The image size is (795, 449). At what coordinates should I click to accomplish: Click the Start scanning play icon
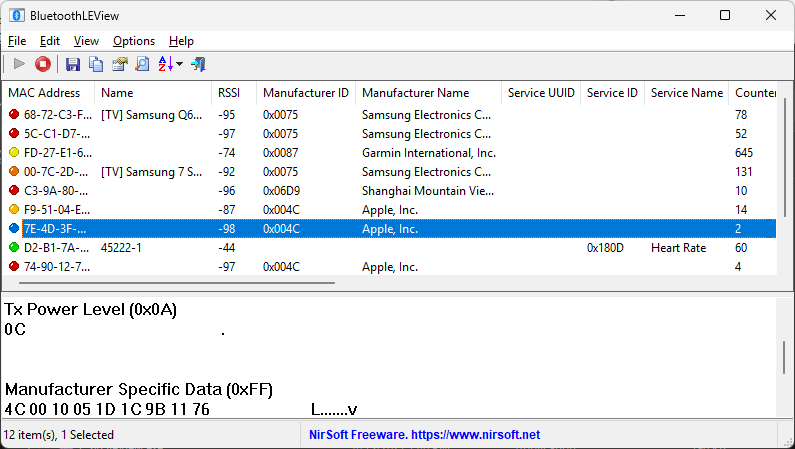click(x=19, y=64)
